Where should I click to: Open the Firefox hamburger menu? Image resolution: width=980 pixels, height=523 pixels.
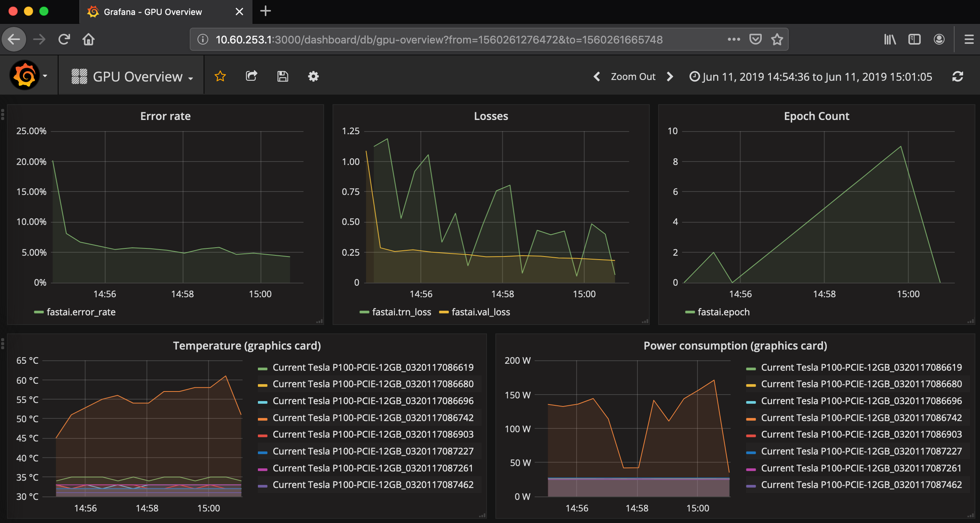point(969,39)
